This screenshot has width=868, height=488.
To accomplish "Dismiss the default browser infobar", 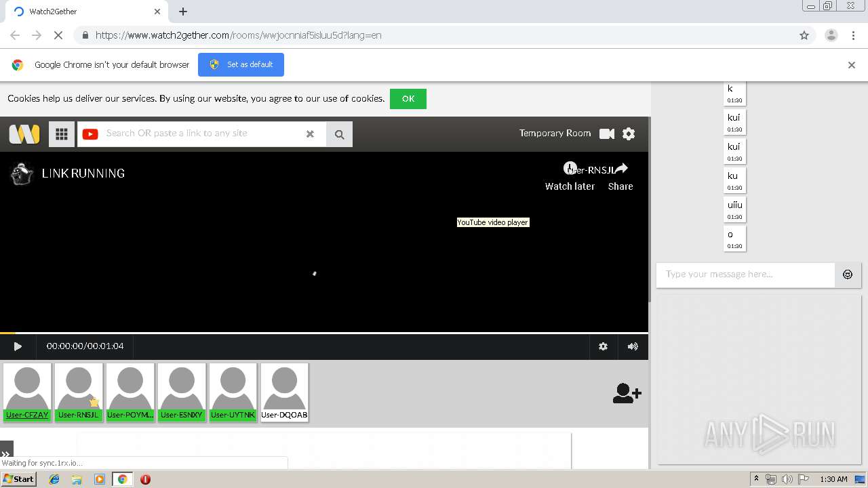I will [852, 65].
